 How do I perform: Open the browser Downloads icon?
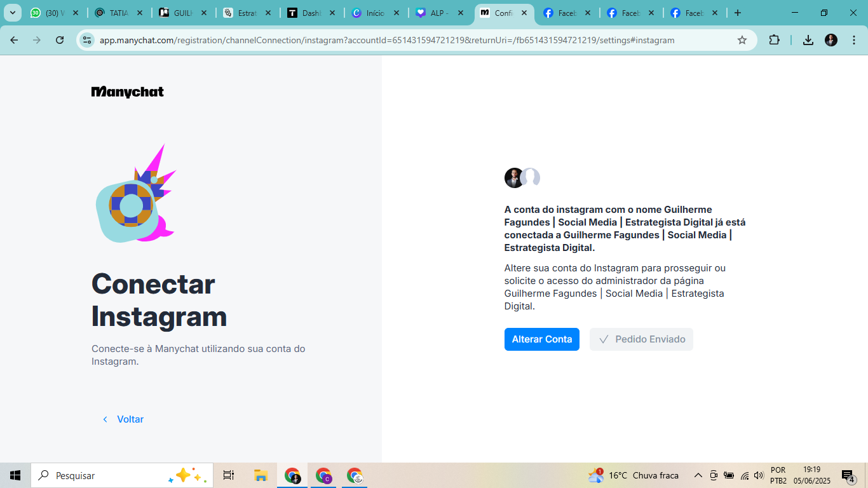coord(808,40)
